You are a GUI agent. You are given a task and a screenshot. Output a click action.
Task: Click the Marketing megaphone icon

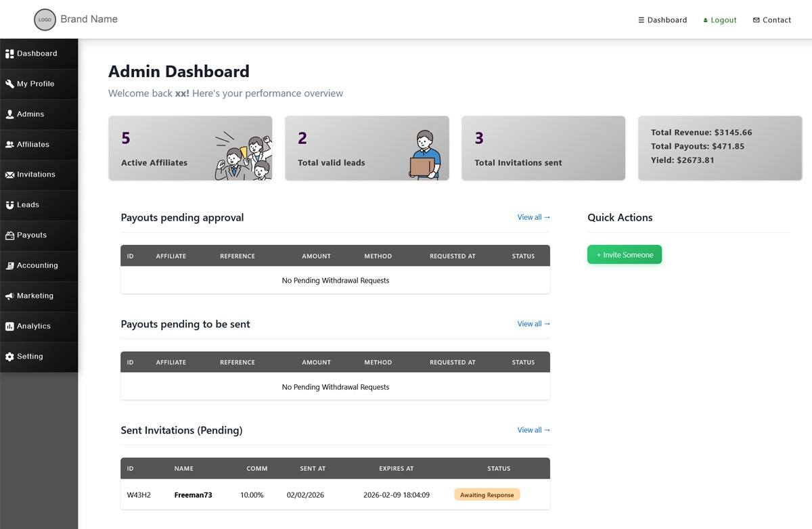coord(9,296)
